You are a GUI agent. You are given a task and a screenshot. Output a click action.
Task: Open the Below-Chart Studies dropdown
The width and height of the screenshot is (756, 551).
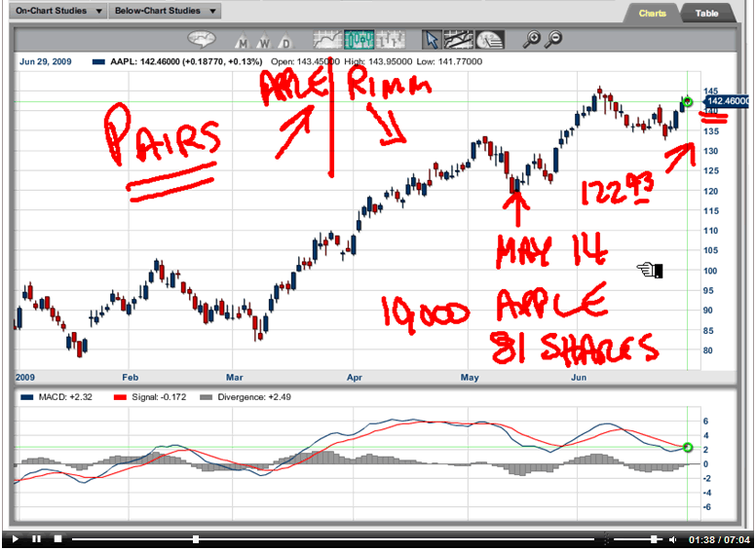166,11
